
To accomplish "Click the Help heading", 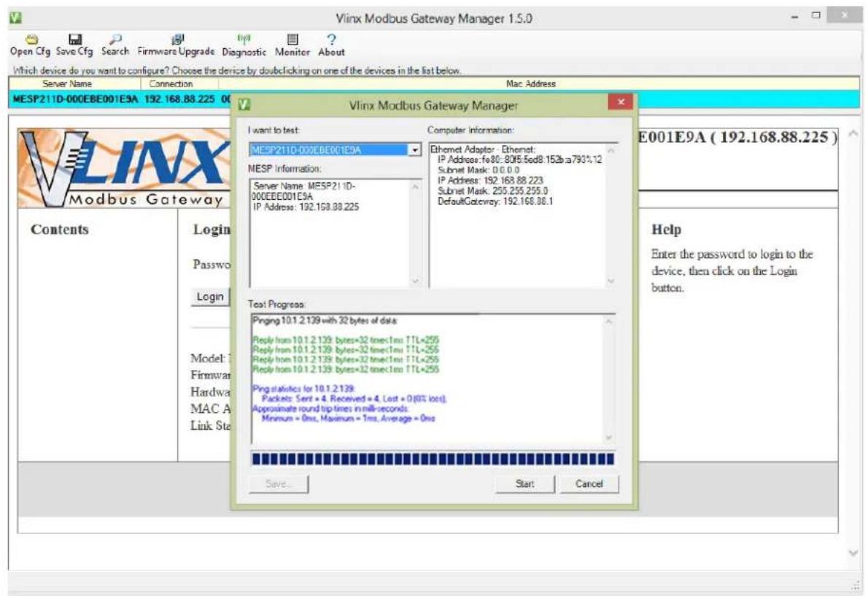I will click(x=666, y=229).
